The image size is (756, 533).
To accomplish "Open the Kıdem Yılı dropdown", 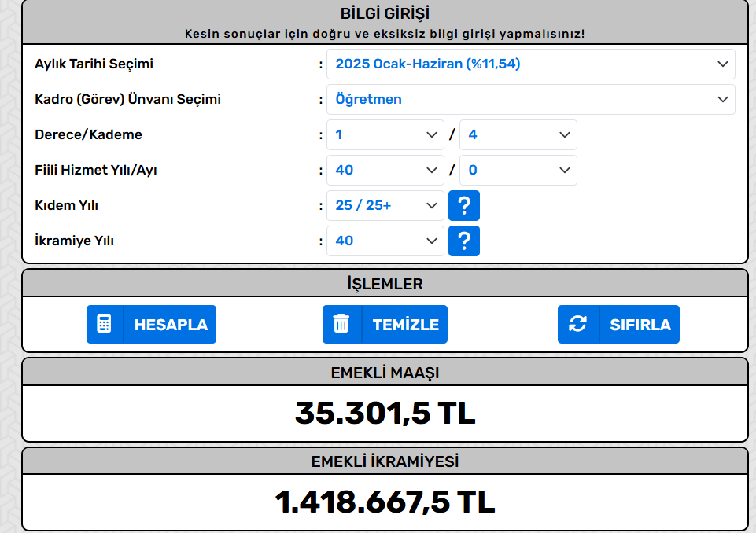I will tap(385, 205).
